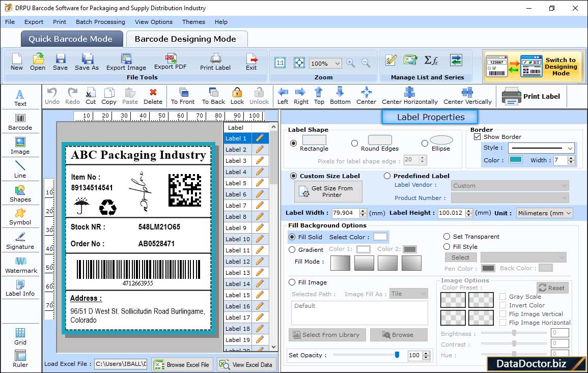Image resolution: width=588 pixels, height=373 pixels.
Task: Open the Label Vendor Custom dropdown
Action: (x=510, y=186)
